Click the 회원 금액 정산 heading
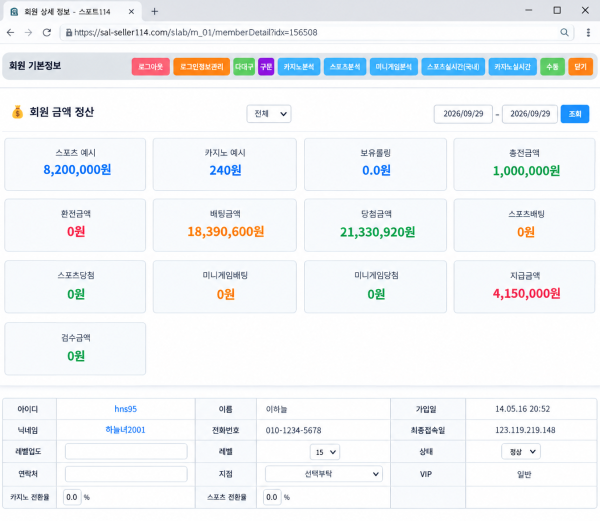 coord(62,112)
